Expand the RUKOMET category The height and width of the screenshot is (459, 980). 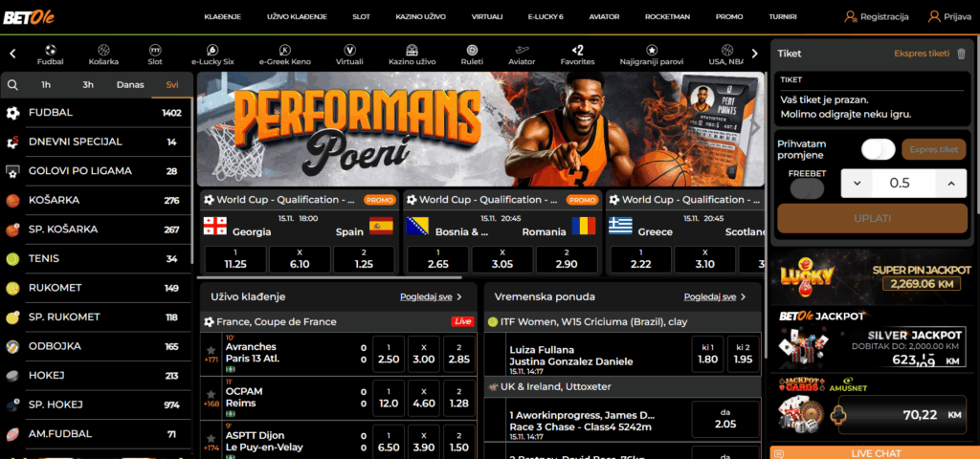tap(97, 288)
